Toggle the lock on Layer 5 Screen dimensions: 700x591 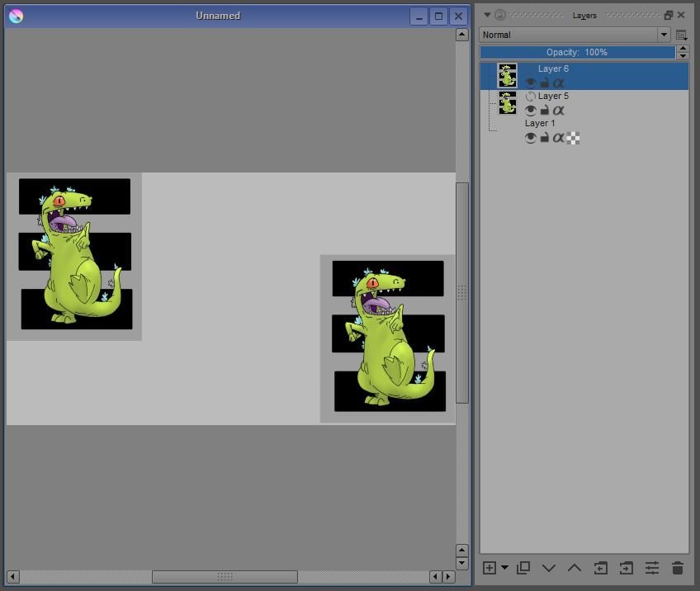point(544,111)
